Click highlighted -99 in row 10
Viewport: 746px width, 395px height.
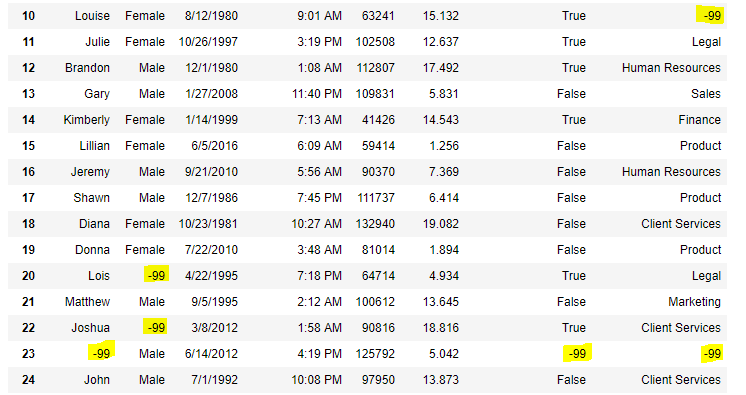pyautogui.click(x=711, y=16)
